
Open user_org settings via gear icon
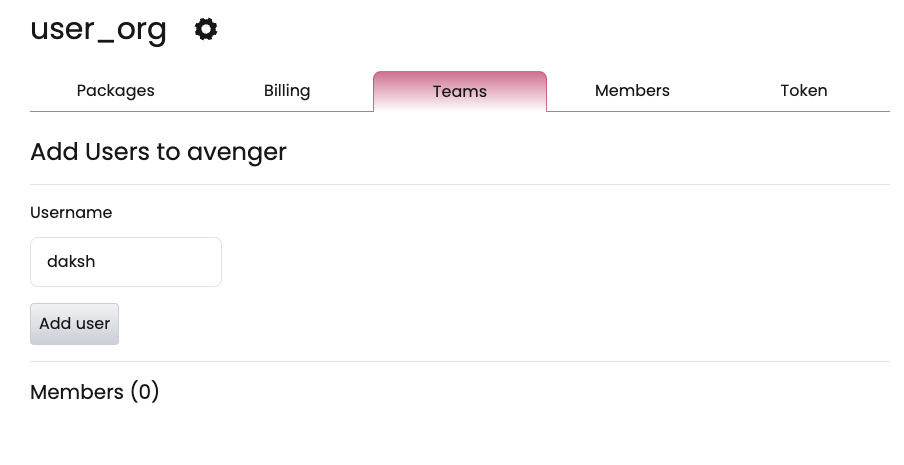click(206, 29)
